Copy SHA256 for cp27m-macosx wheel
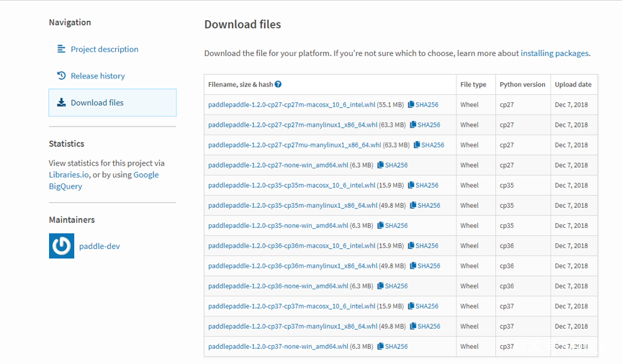 click(423, 105)
